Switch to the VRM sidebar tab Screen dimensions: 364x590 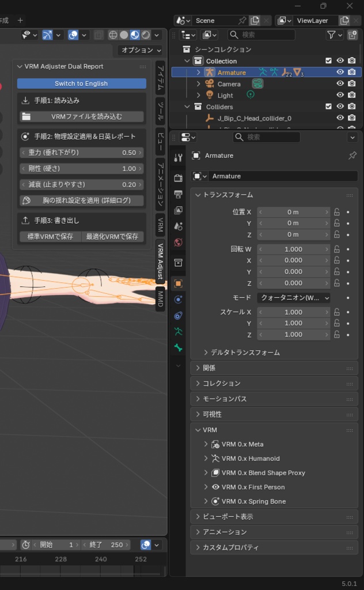(x=160, y=225)
